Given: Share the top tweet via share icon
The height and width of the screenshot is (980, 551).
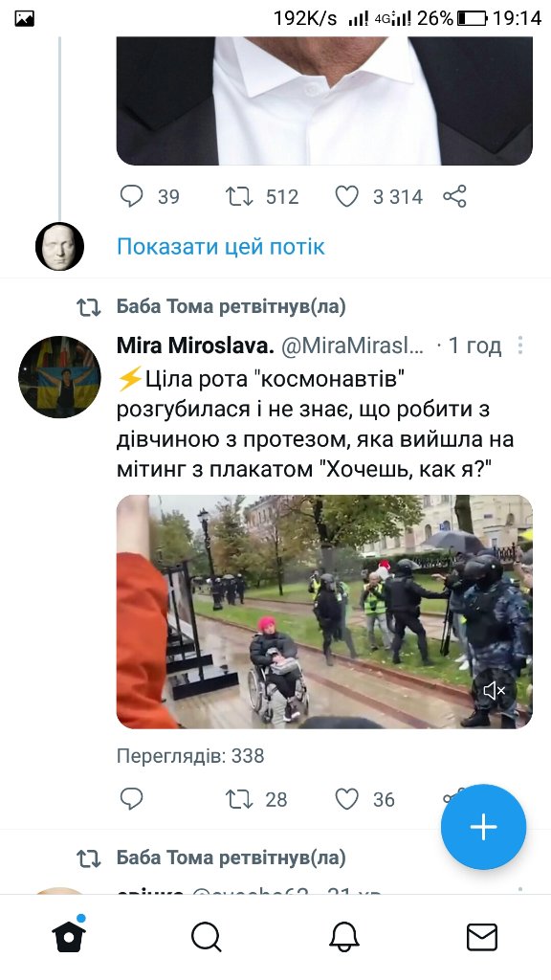Looking at the screenshot, I should point(454,196).
